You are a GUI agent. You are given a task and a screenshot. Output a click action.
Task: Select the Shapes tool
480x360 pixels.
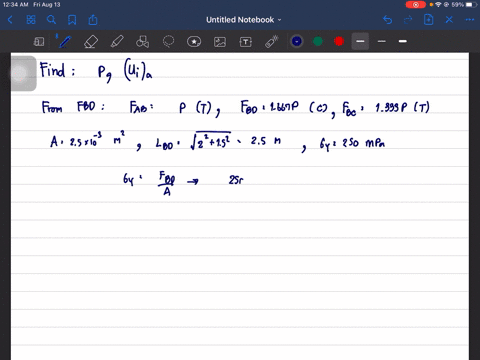point(142,42)
